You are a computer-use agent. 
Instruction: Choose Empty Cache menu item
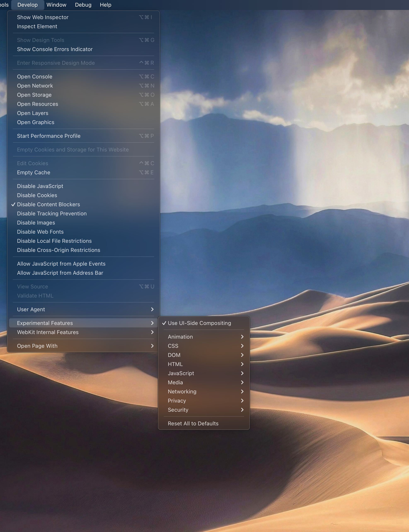34,172
